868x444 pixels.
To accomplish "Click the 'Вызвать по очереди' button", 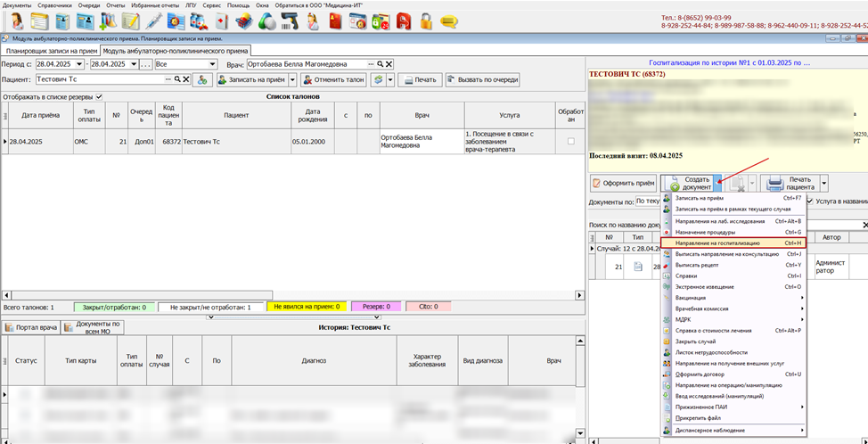I will [482, 79].
